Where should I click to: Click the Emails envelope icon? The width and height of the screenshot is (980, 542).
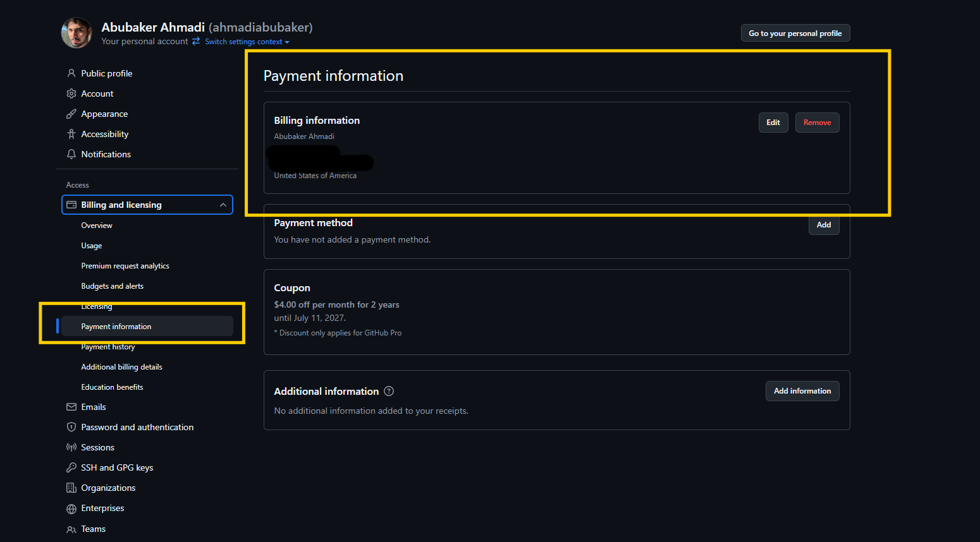click(x=71, y=407)
